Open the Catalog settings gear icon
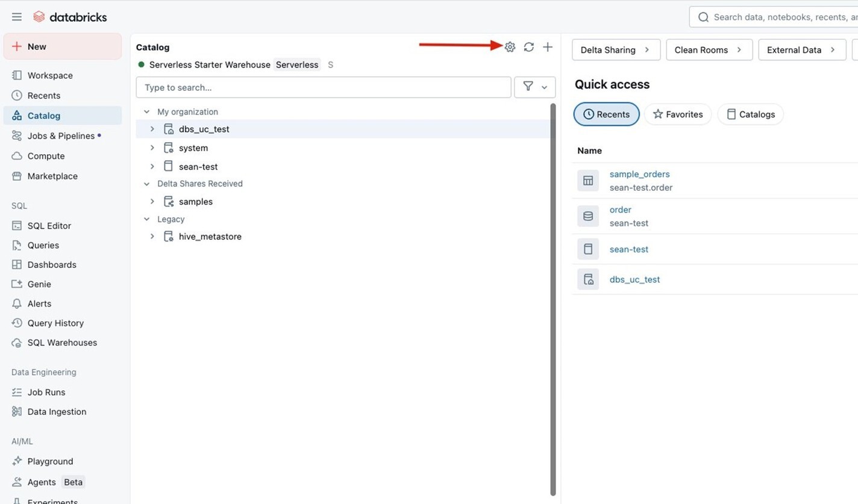 click(x=510, y=47)
